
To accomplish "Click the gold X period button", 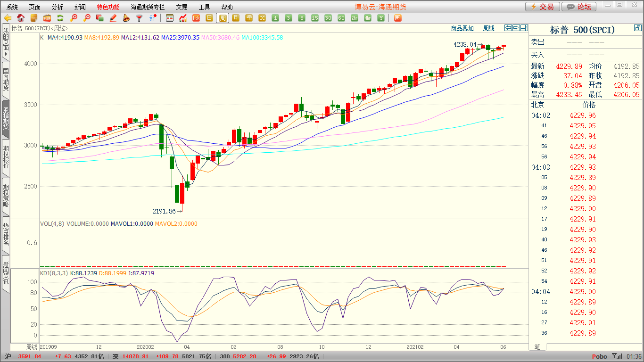I will click(262, 18).
